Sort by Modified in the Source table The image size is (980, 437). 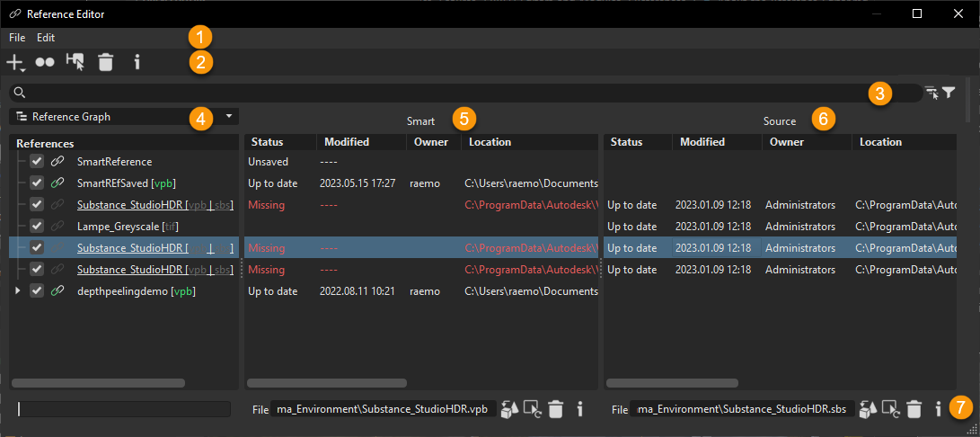click(x=717, y=142)
